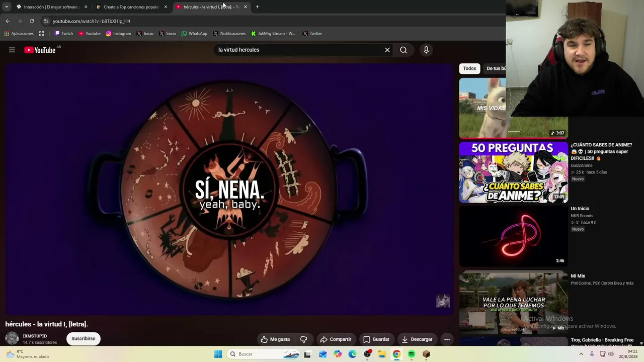Close the Create a Top canciones tab
Screen dimensions: 644x362
pos(166,7)
